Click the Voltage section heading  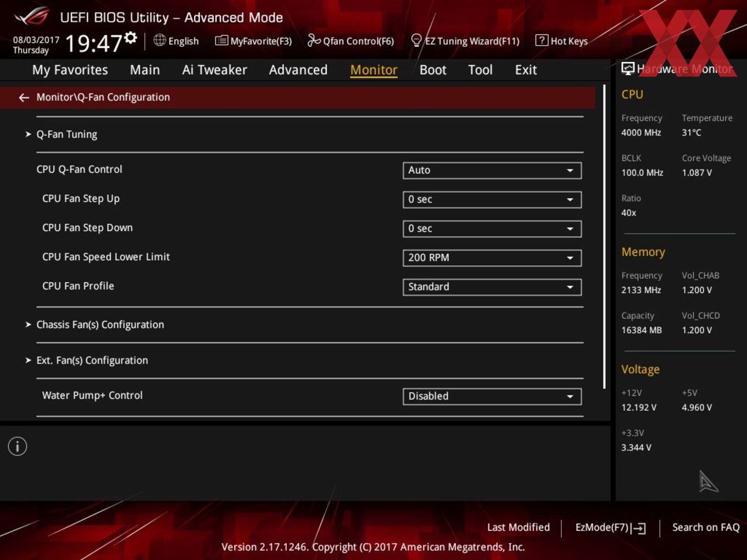pos(640,369)
